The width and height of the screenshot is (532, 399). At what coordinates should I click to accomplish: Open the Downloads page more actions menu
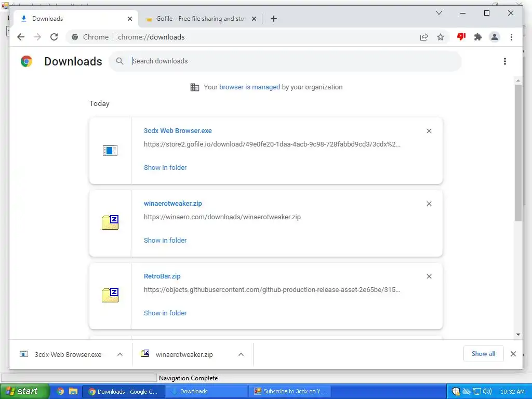coord(505,61)
